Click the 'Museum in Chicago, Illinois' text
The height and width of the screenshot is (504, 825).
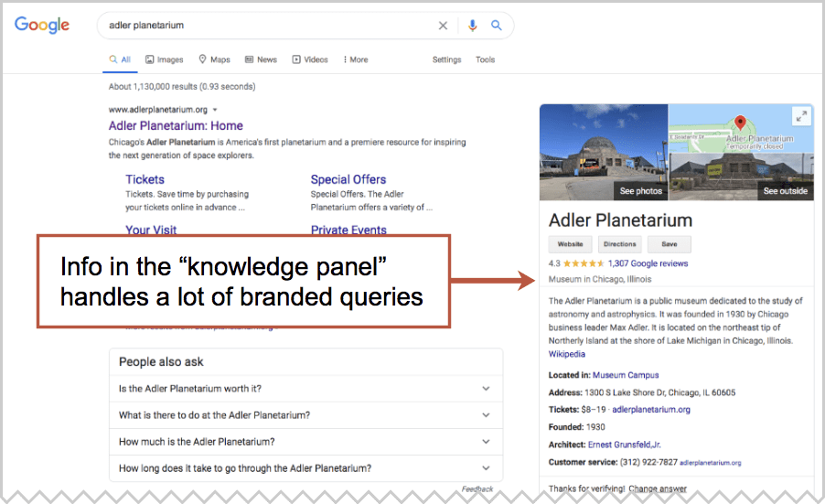600,279
